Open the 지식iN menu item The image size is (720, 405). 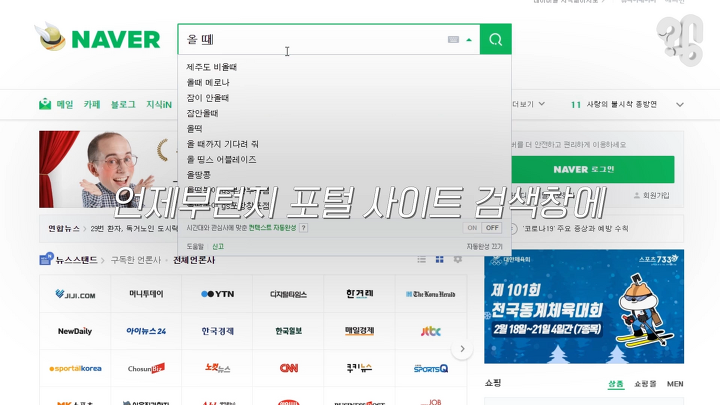tap(159, 105)
